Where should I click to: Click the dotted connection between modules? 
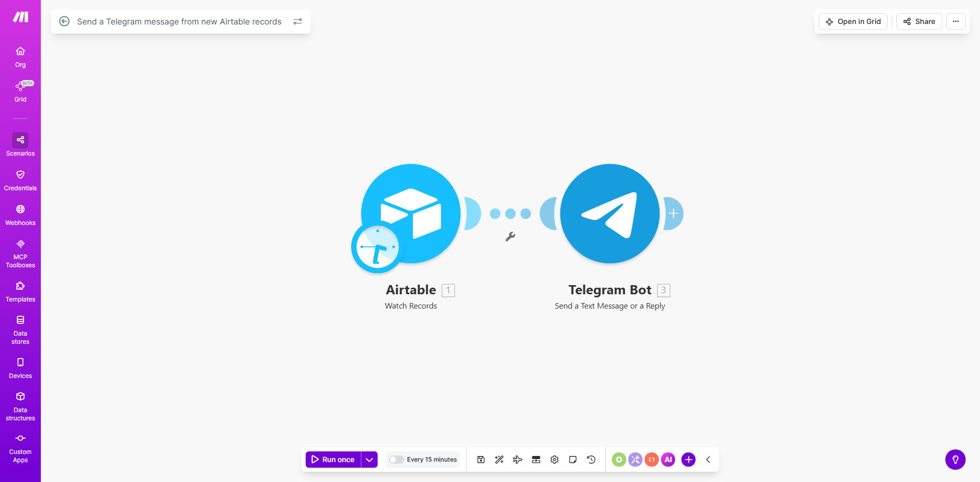pos(510,214)
